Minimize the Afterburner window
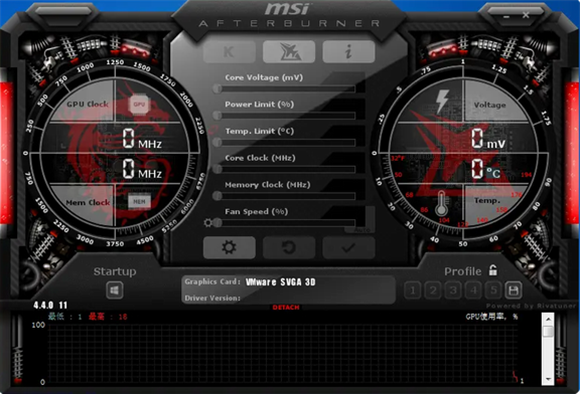The width and height of the screenshot is (580, 394). pos(506,17)
